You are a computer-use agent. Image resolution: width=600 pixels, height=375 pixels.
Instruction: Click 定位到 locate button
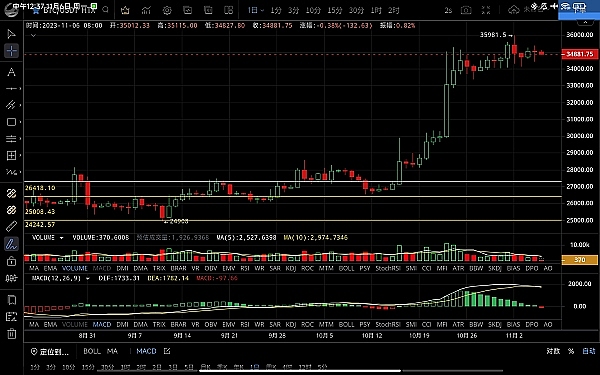click(51, 351)
